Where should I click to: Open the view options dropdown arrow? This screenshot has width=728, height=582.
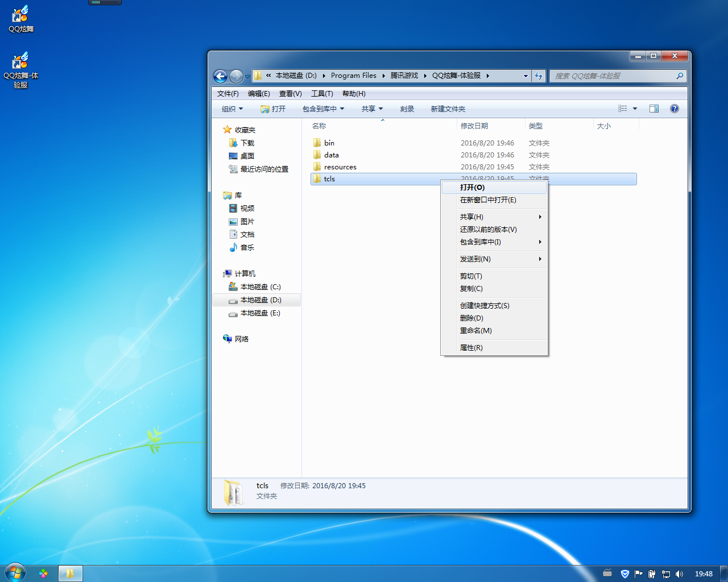(x=635, y=109)
